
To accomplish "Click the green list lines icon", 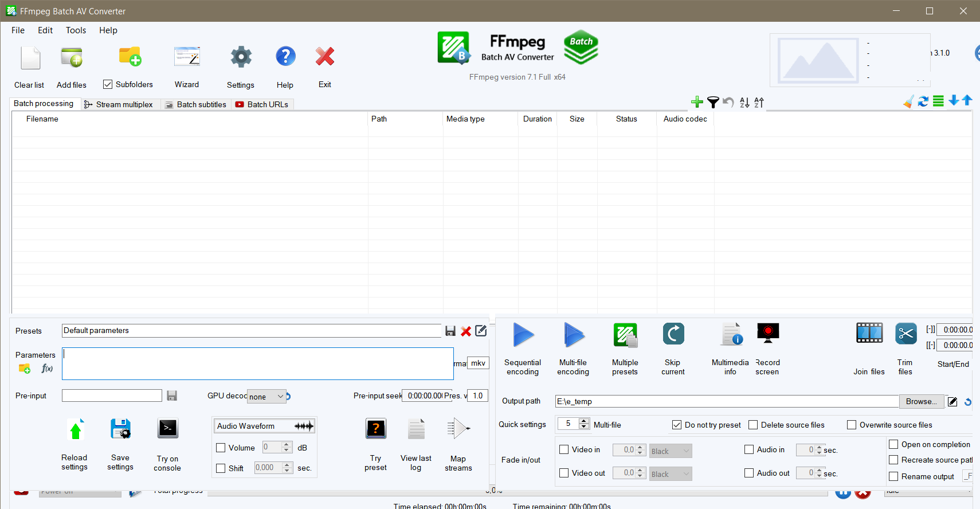I will click(x=938, y=101).
